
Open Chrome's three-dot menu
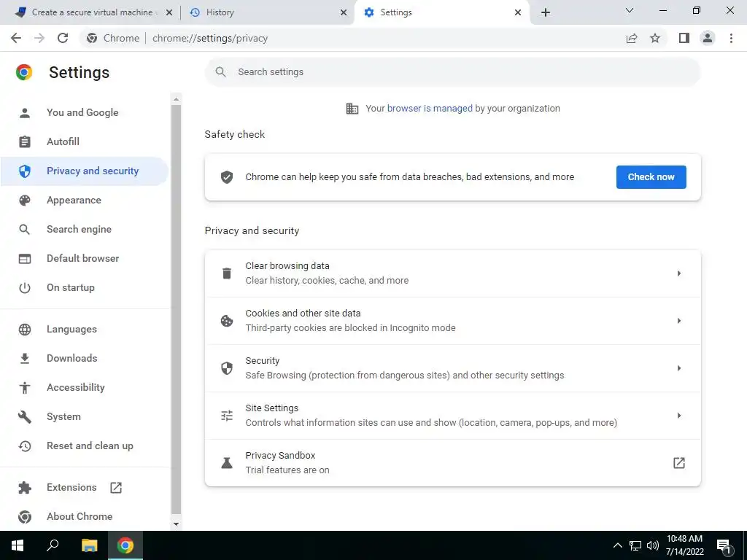click(x=731, y=38)
